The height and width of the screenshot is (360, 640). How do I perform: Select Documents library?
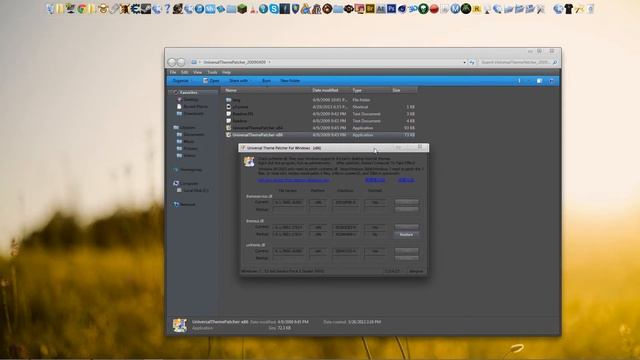[x=193, y=134]
